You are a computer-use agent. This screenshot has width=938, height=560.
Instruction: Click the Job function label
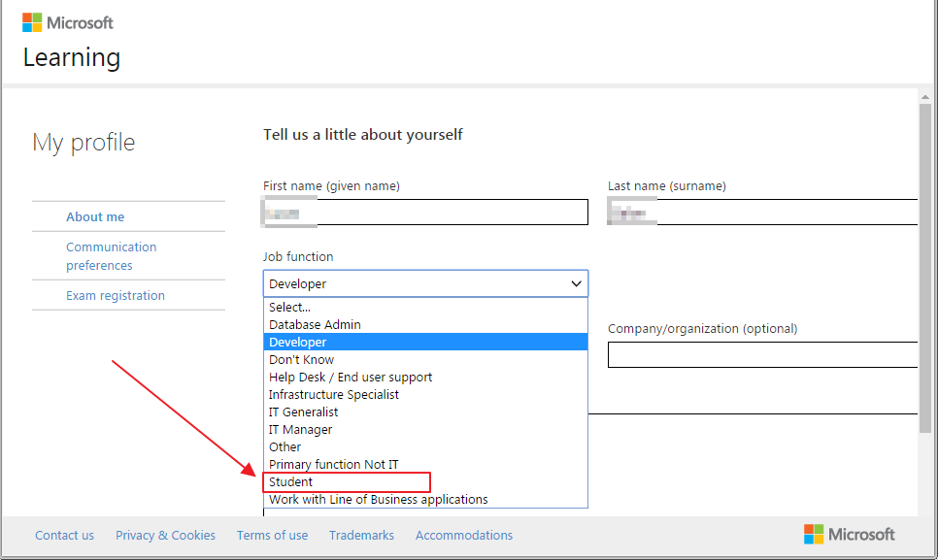coord(298,256)
